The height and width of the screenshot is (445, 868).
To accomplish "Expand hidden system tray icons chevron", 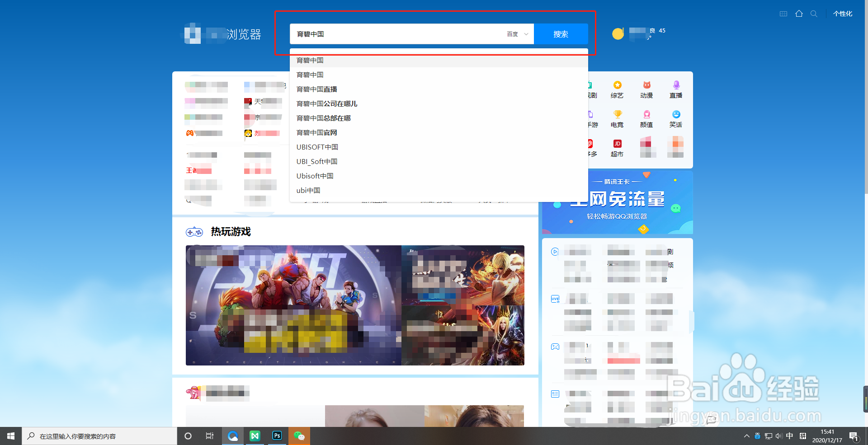I will 746,436.
